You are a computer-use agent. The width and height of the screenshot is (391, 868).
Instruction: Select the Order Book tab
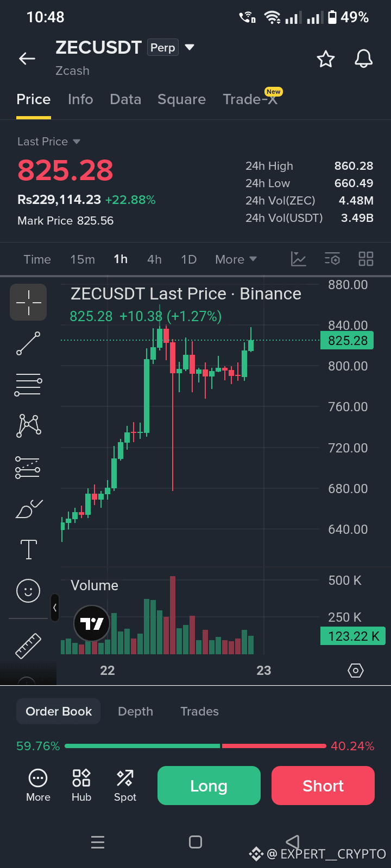click(x=59, y=711)
